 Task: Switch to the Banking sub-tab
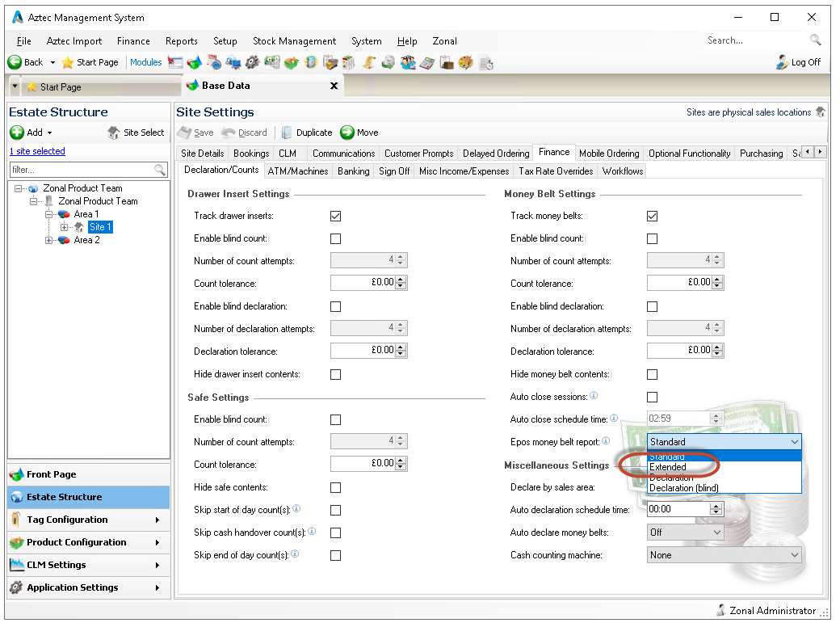354,171
